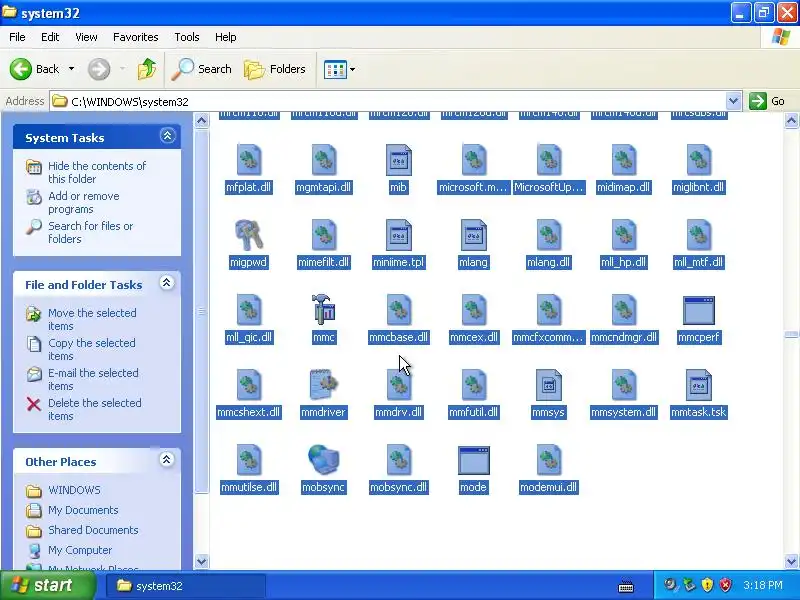Click the mmtask.tsk file icon
Image resolution: width=800 pixels, height=600 pixels.
click(698, 385)
